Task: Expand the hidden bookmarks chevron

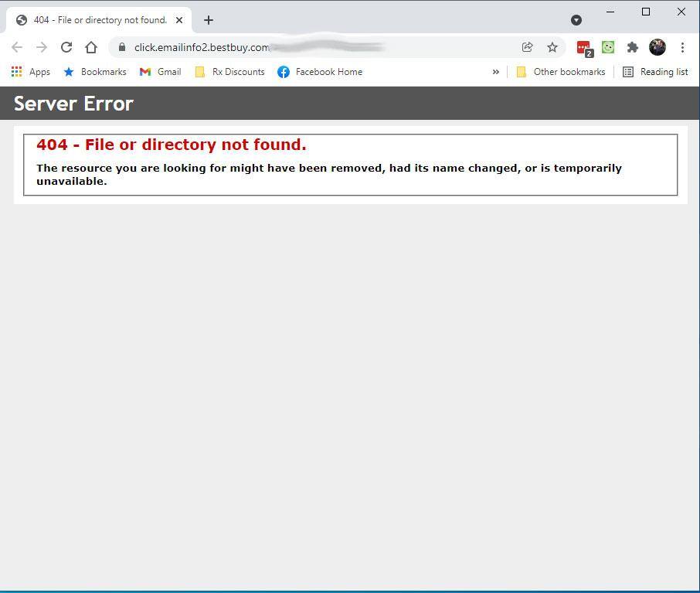Action: tap(495, 72)
